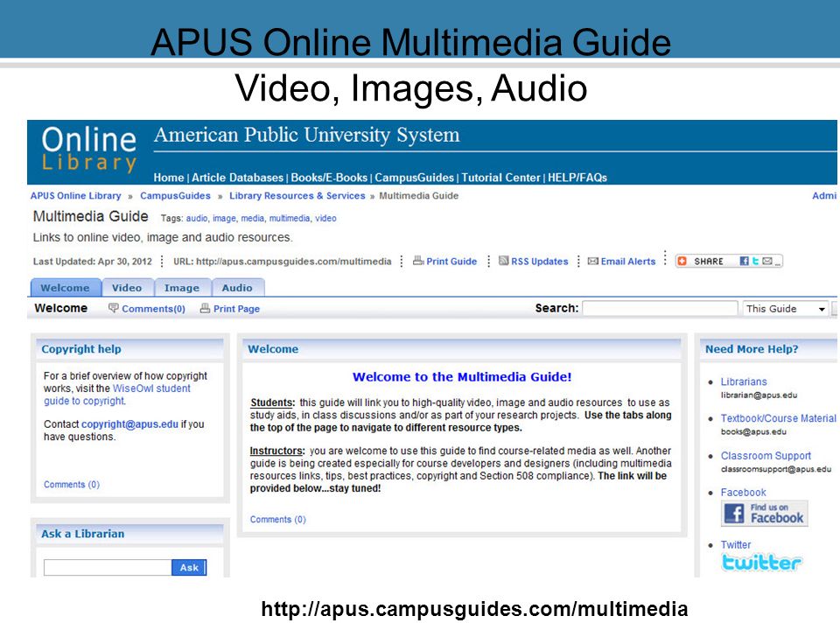Click the copyright@apus.edu email link
840x630 pixels.
[129, 423]
